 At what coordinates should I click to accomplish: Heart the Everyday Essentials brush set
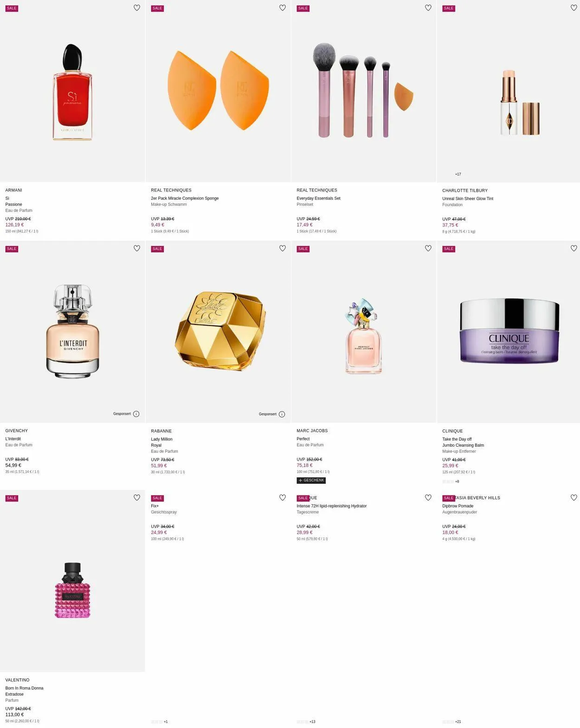coord(428,8)
